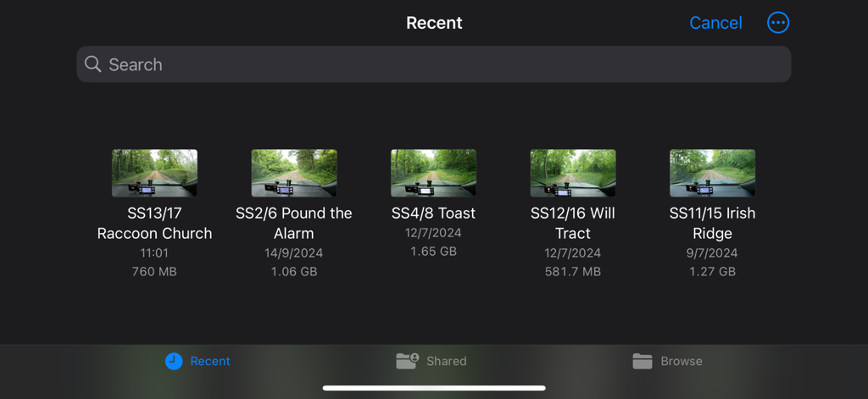Image resolution: width=868 pixels, height=399 pixels.
Task: Open SS4/8 Toast video thumbnail
Action: 433,173
